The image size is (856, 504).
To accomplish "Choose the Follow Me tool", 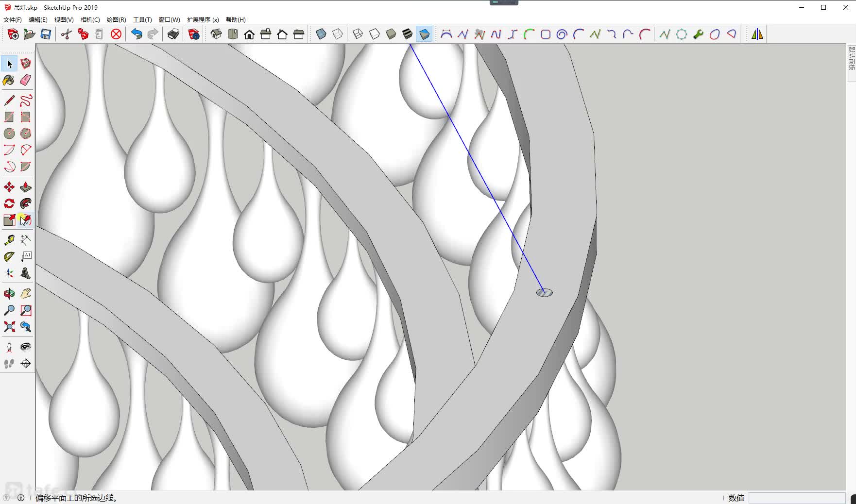I will tap(26, 203).
